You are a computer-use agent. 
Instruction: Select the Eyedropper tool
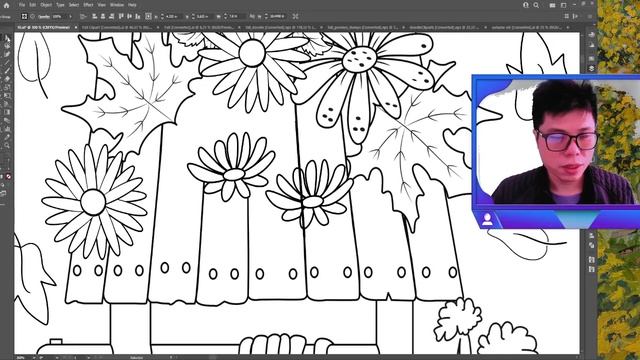click(x=7, y=137)
